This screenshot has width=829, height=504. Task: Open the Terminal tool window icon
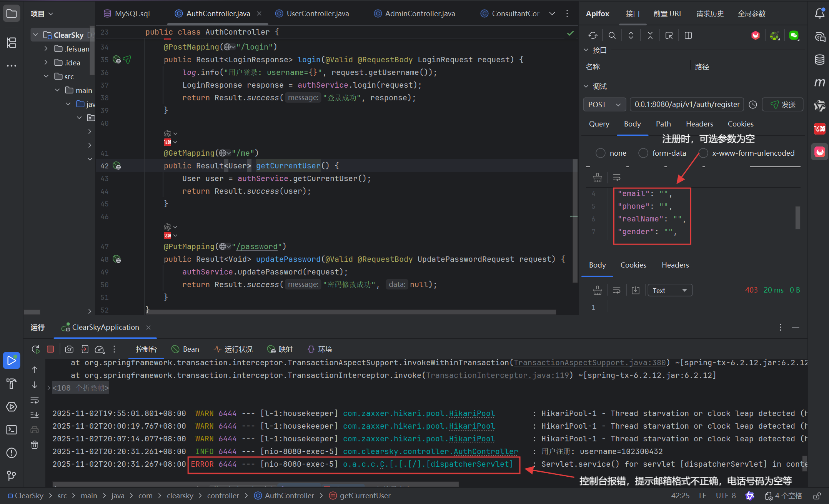(12, 429)
